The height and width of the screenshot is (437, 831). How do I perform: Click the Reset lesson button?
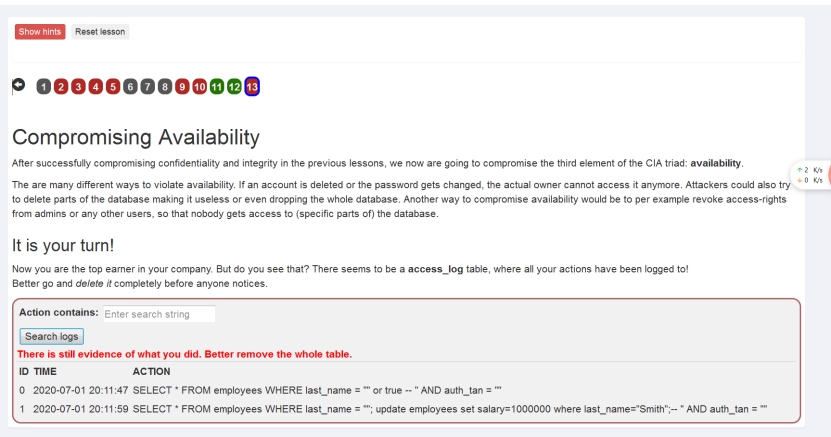click(100, 32)
